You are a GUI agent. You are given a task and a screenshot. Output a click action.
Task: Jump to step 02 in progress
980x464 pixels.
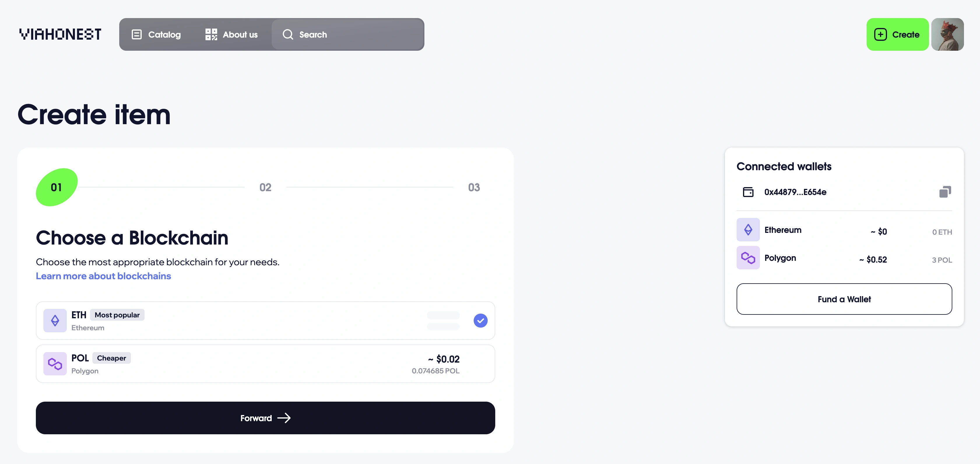click(265, 187)
